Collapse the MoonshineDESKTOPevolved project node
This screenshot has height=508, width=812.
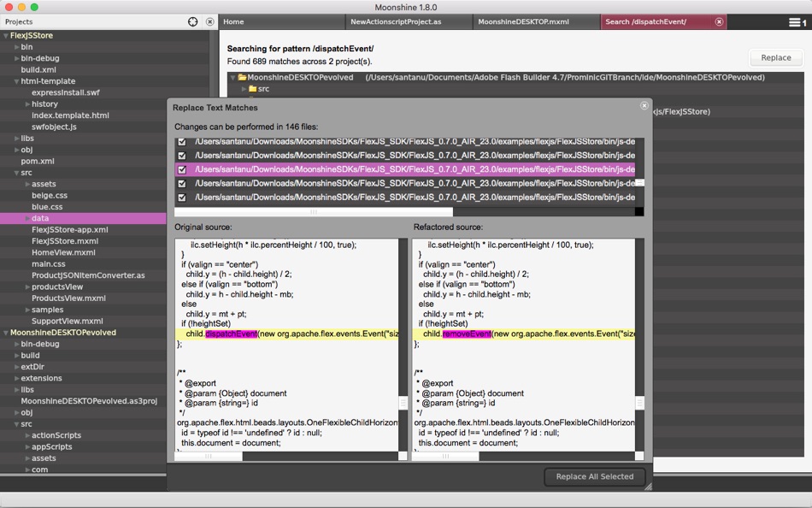coord(6,333)
